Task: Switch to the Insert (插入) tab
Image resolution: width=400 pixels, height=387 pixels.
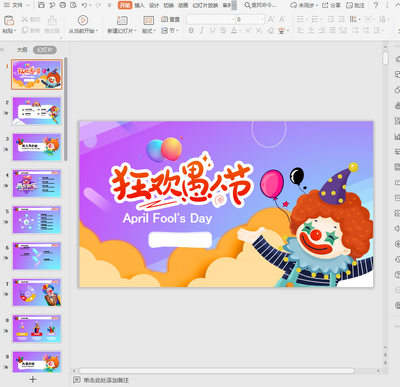Action: point(139,5)
